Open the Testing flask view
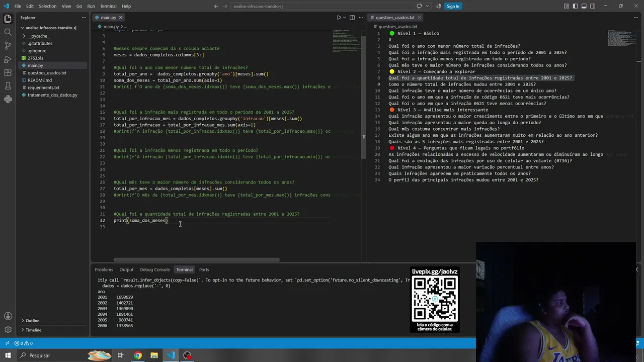The width and height of the screenshot is (644, 362). click(8, 86)
